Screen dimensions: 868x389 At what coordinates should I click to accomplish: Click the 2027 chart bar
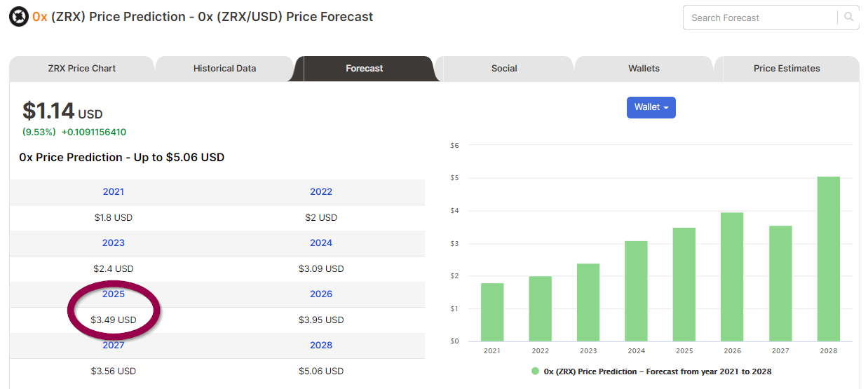780,283
